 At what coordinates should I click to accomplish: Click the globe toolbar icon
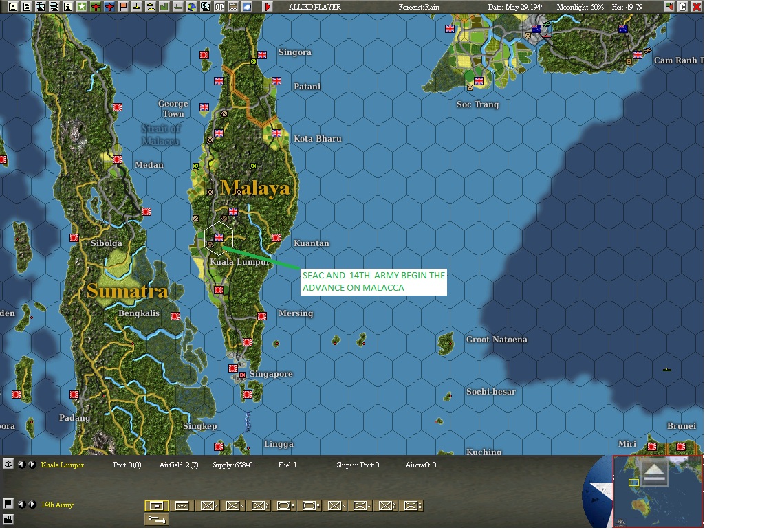pyautogui.click(x=191, y=6)
